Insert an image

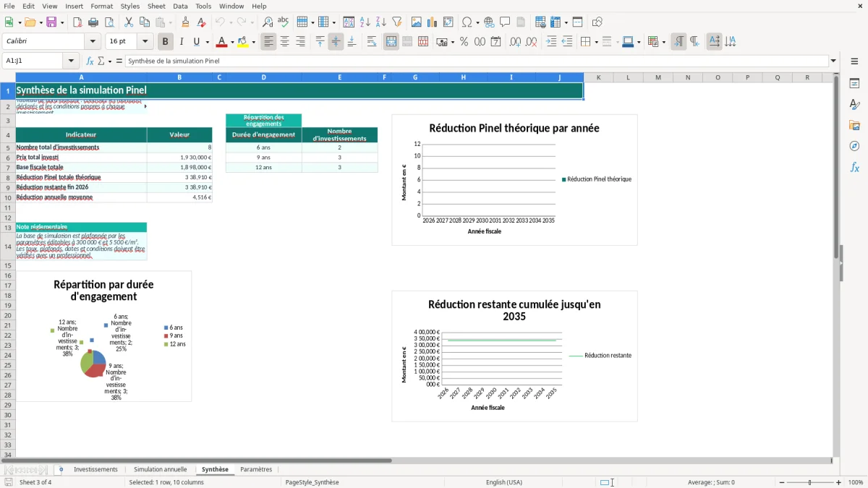coord(417,22)
